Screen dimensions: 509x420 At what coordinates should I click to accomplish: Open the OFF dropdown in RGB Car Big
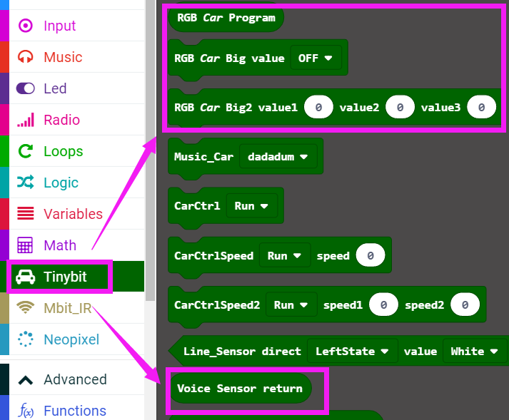(x=315, y=58)
